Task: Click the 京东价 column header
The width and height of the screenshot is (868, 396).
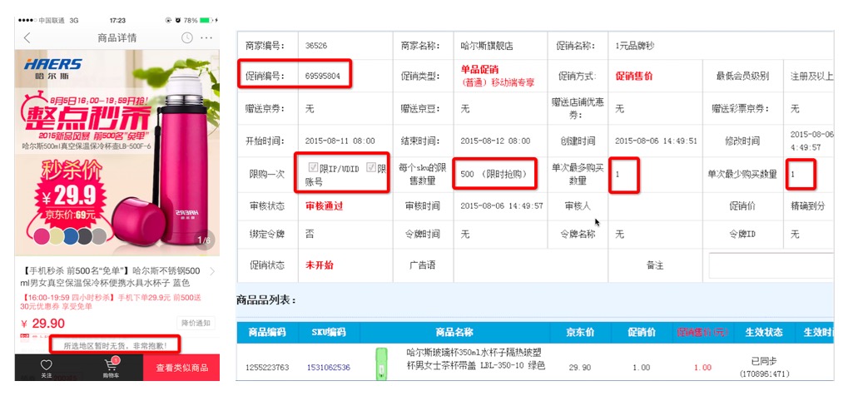Action: pyautogui.click(x=580, y=333)
